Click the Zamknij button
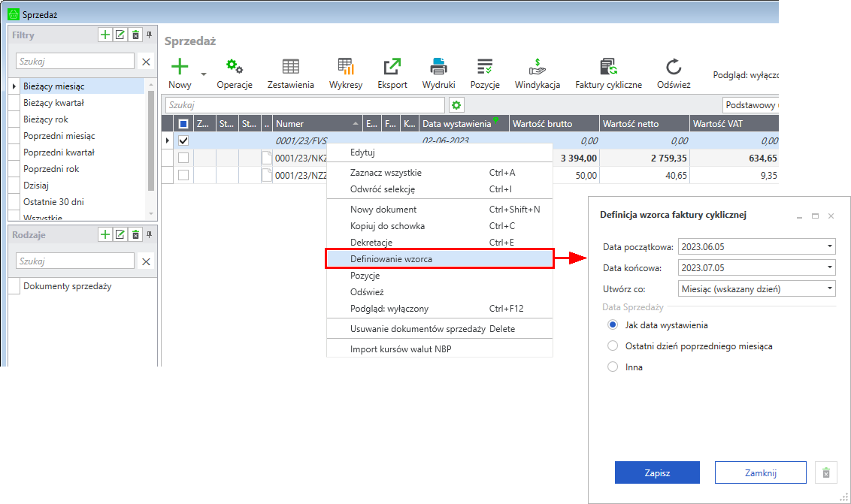851x504 pixels. point(760,473)
